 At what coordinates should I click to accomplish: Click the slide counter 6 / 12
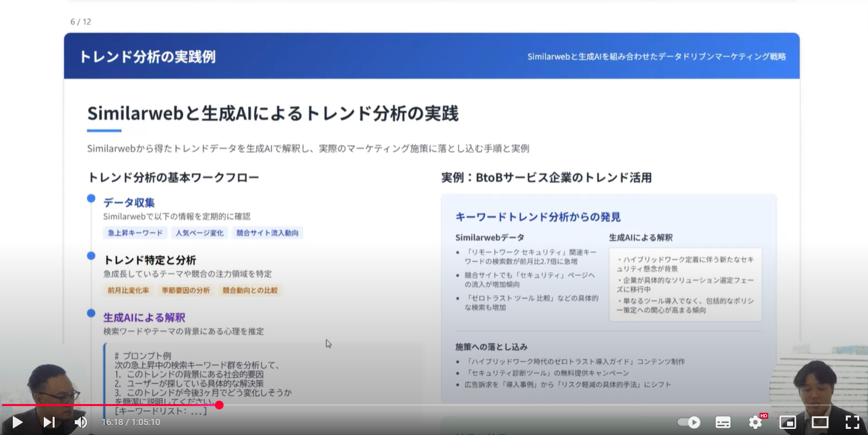click(x=81, y=22)
